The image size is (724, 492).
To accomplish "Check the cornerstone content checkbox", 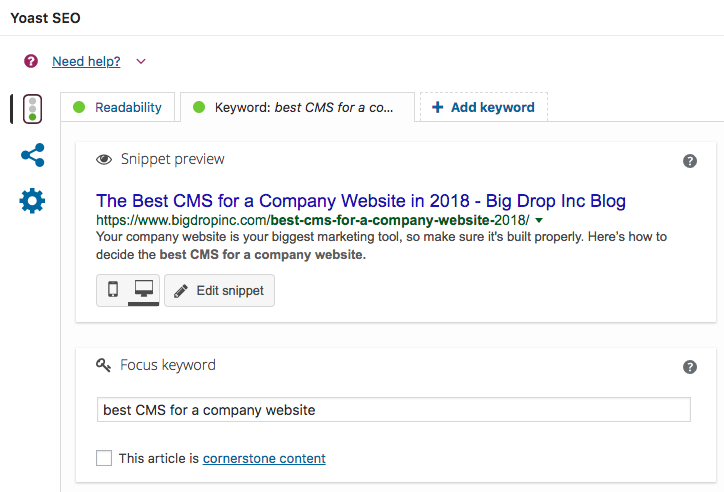I will point(104,458).
